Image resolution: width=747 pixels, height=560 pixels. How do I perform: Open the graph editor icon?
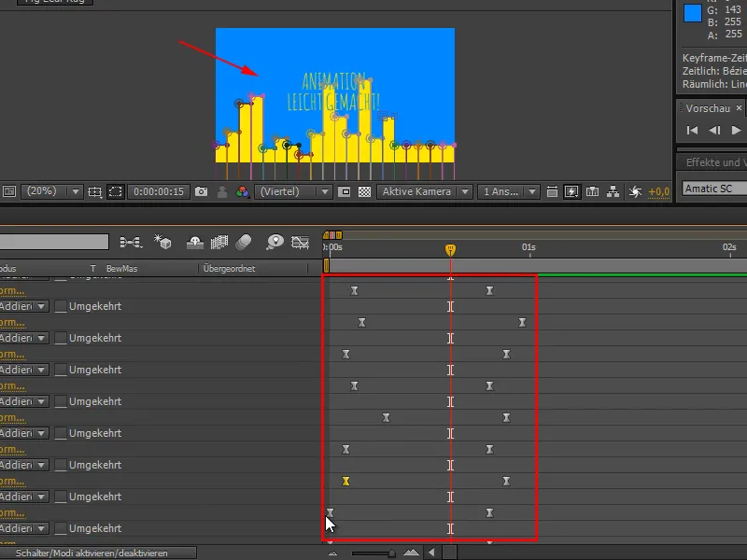pyautogui.click(x=300, y=243)
